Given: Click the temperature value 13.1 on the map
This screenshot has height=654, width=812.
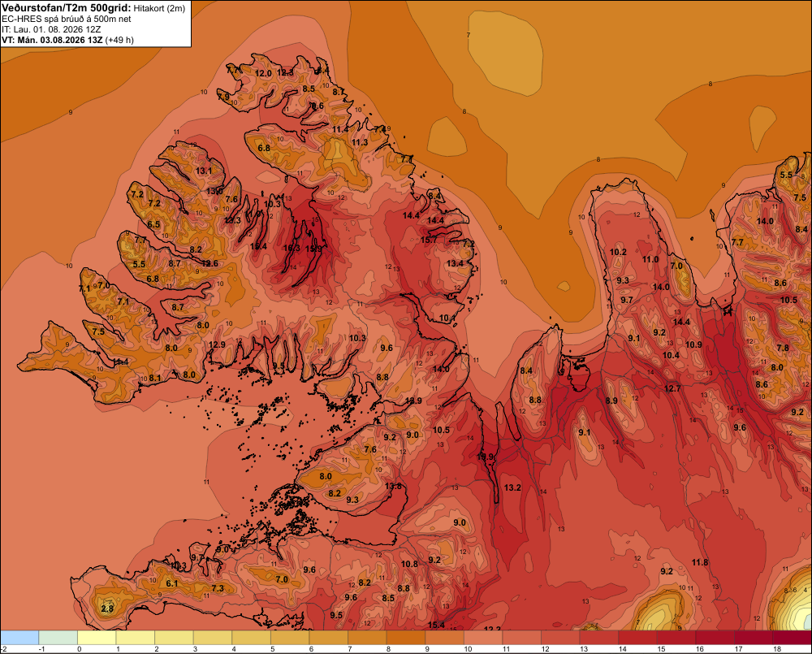Looking at the screenshot, I should tap(204, 171).
